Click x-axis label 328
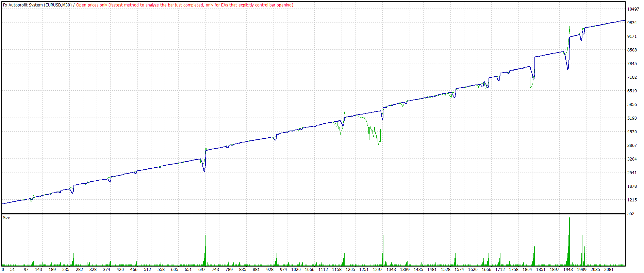Image resolution: width=644 pixels, height=273 pixels. coord(93,270)
